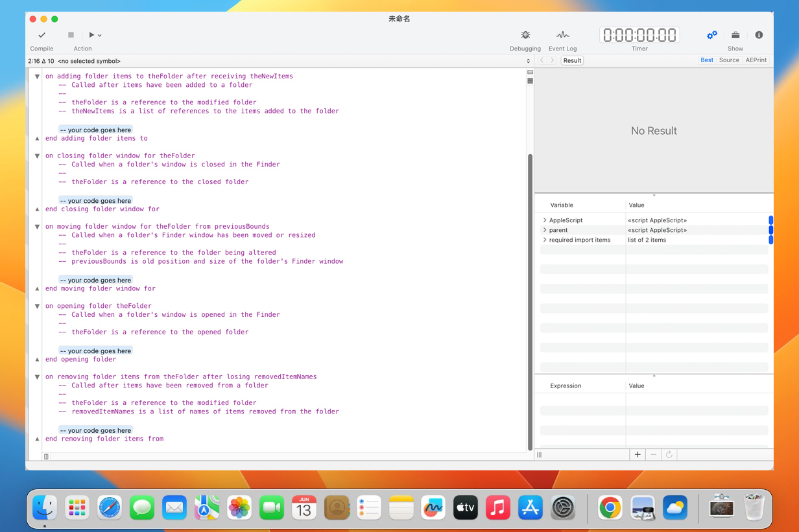
Task: Toggle the Debugging bug icon
Action: point(525,35)
